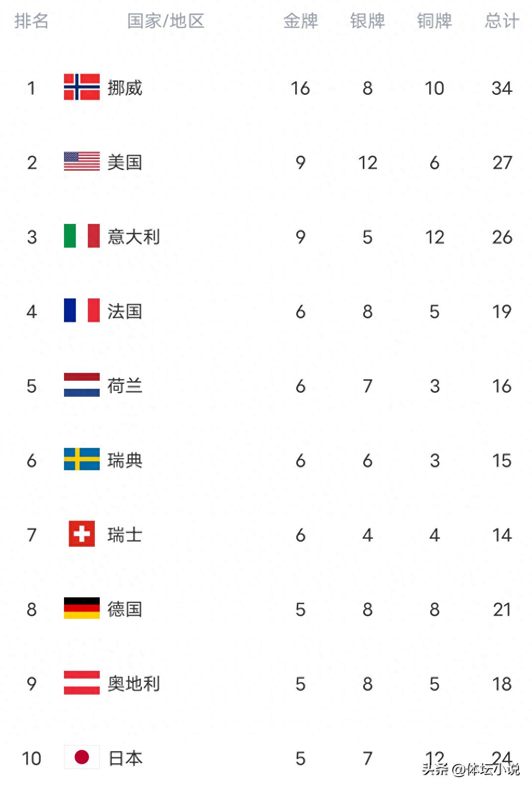Select the 银牌 column header
The height and width of the screenshot is (788, 532).
click(x=367, y=21)
